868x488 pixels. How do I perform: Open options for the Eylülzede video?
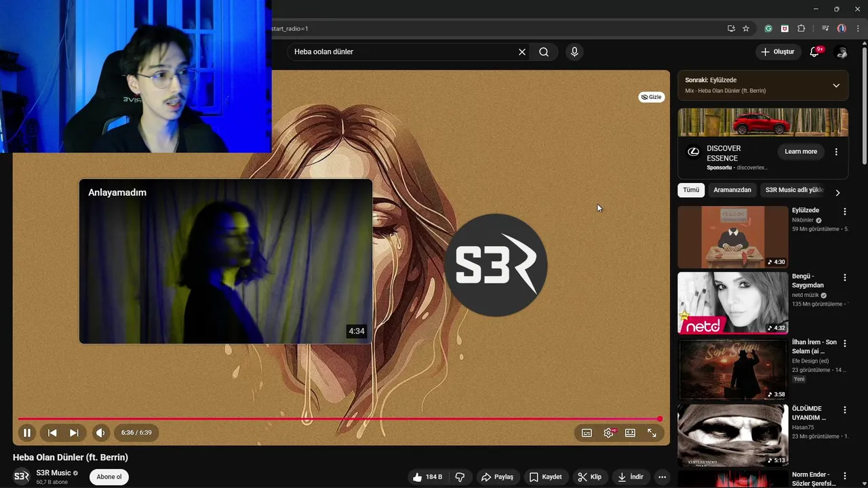pyautogui.click(x=845, y=211)
